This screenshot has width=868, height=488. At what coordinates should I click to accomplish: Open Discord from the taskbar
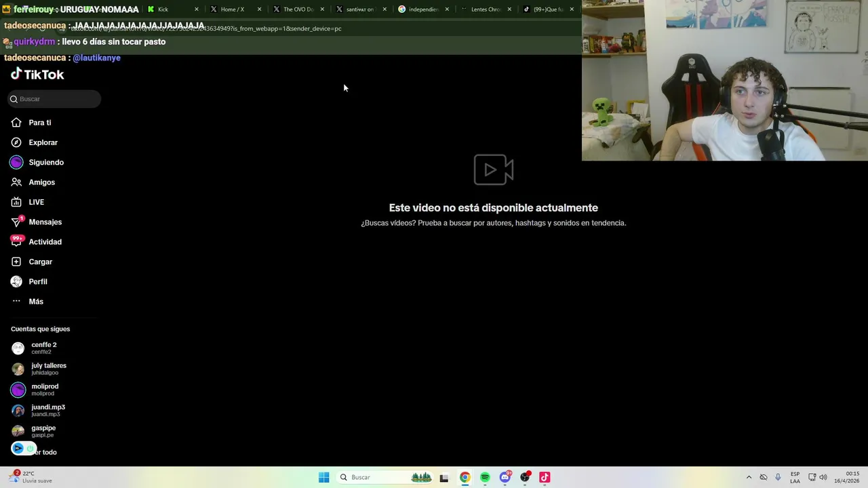pos(505,477)
